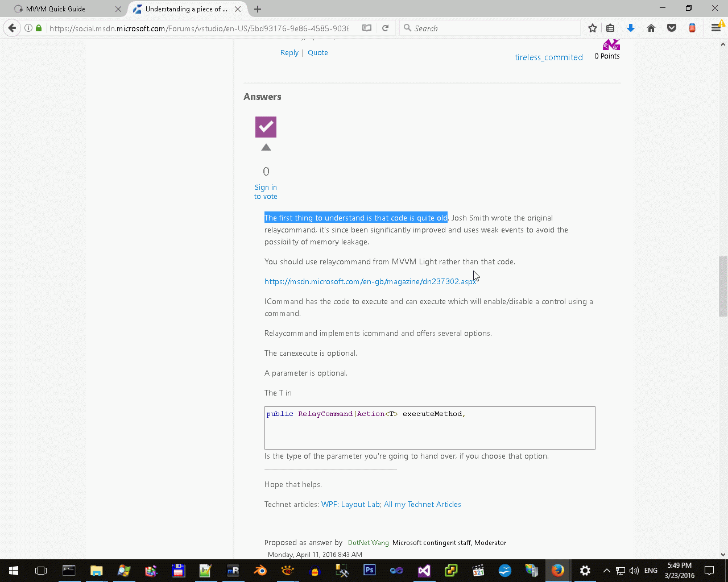Open Command Prompt from the taskbar
Image resolution: width=728 pixels, height=582 pixels.
[69, 571]
